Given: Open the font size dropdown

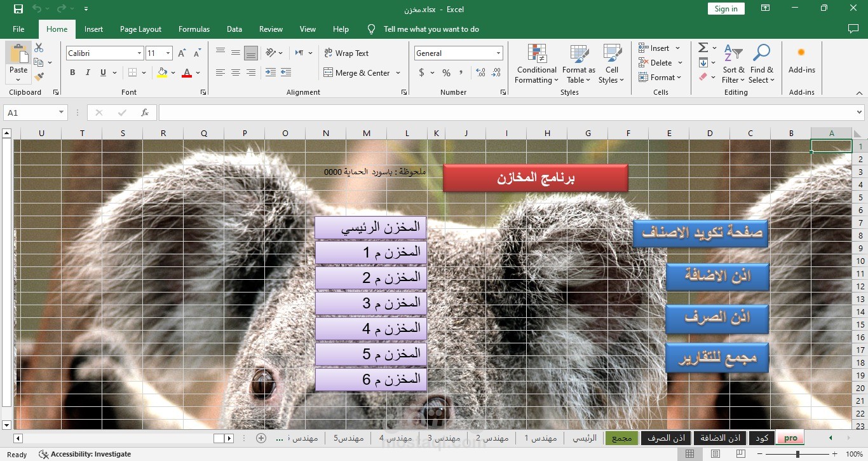Looking at the screenshot, I should pyautogui.click(x=168, y=53).
